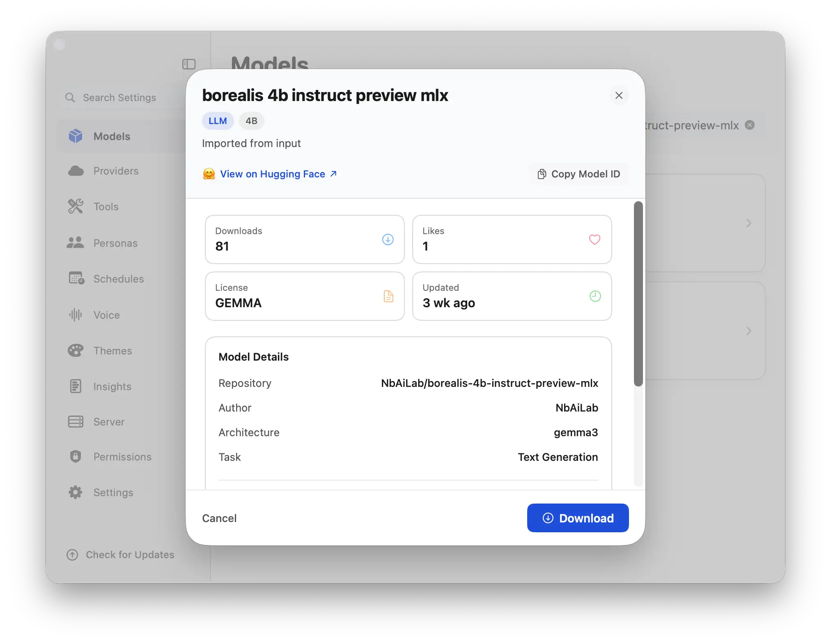831x644 pixels.
Task: Click the Permissions shield icon
Action: 76,456
